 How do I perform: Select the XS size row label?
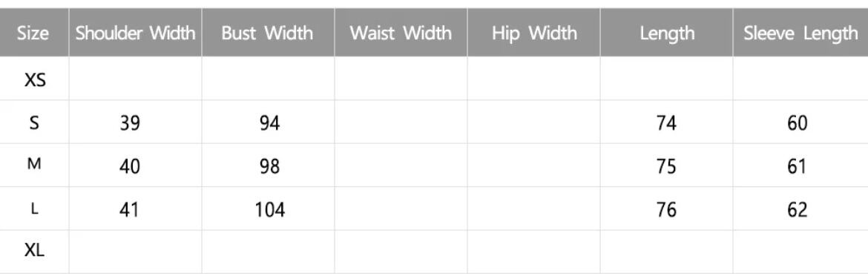coord(35,81)
